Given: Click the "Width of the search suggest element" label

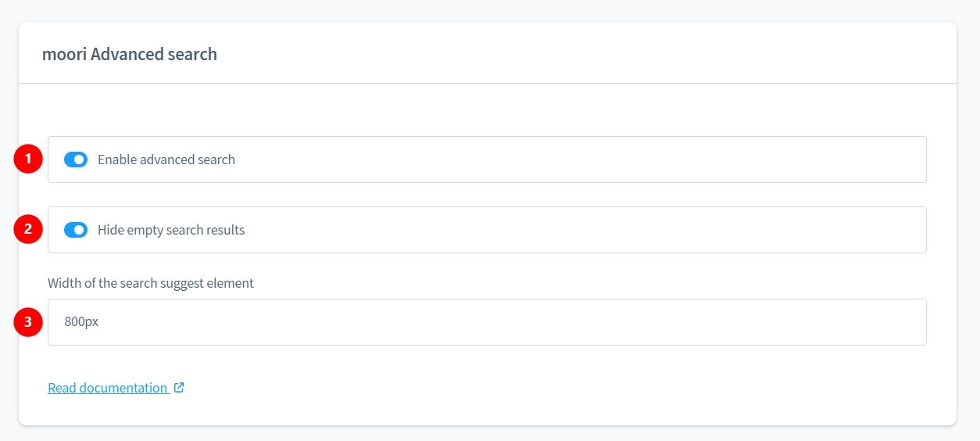Looking at the screenshot, I should click(x=151, y=283).
